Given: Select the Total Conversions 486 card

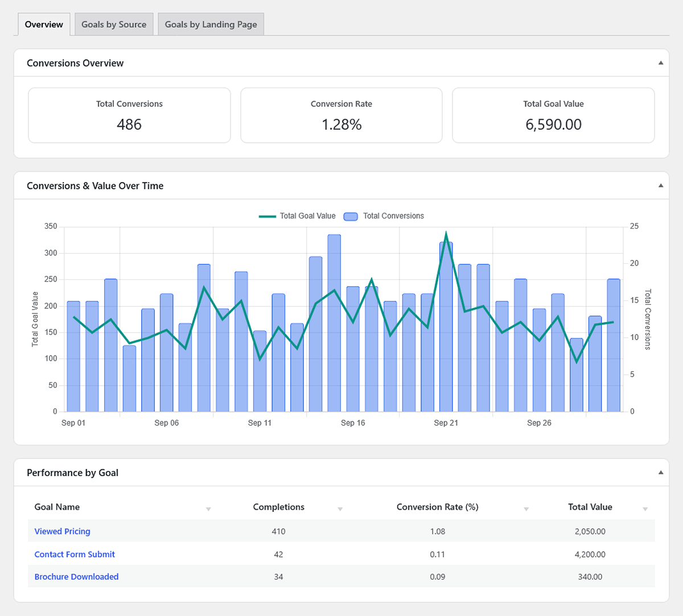Looking at the screenshot, I should [129, 115].
